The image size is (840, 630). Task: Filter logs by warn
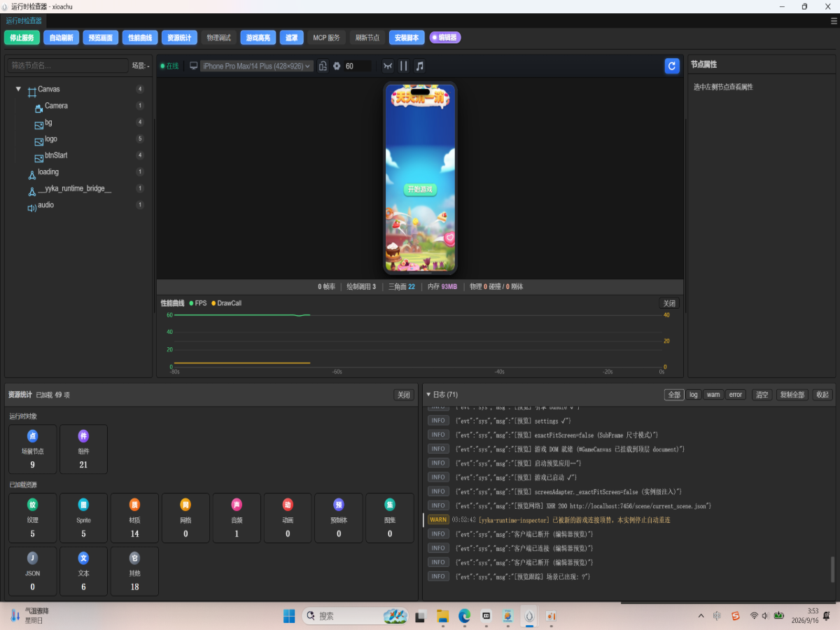click(713, 395)
